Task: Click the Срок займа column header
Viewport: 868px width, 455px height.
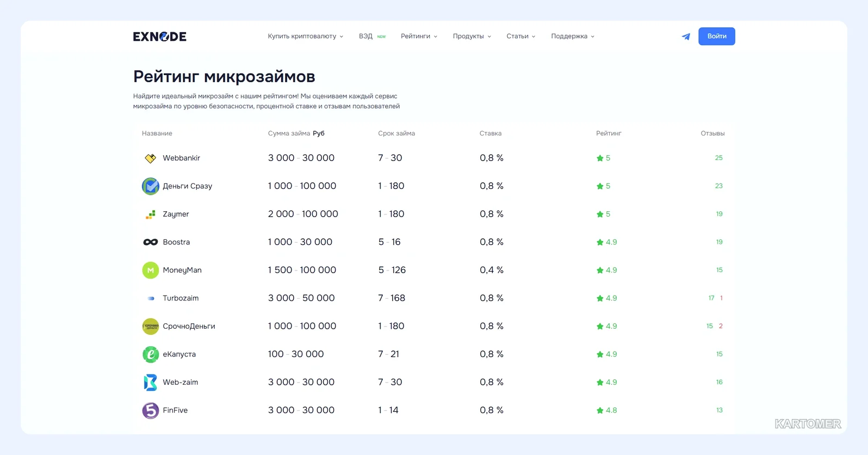Action: point(396,133)
